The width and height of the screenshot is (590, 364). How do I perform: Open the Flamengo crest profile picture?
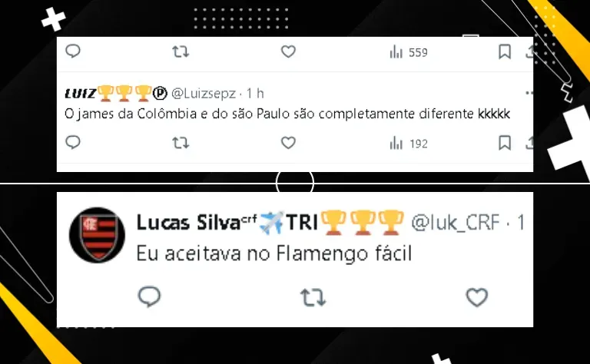click(x=98, y=235)
